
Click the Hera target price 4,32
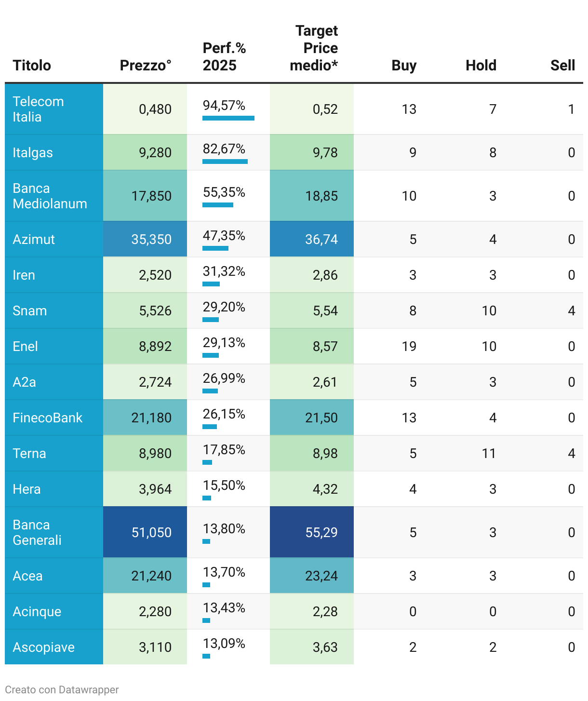coord(325,489)
